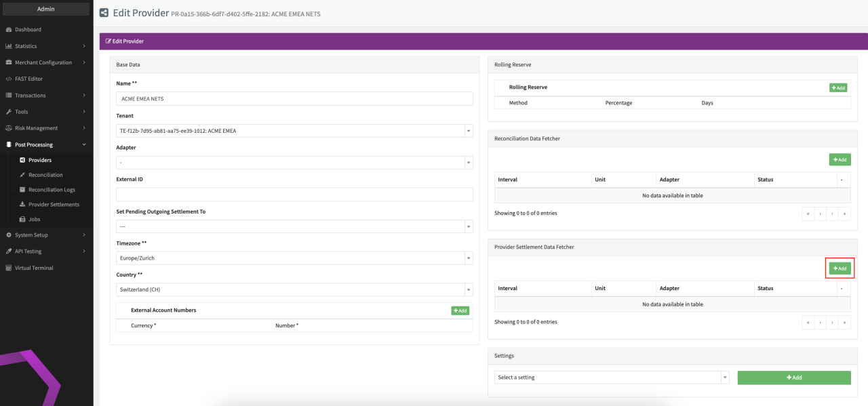This screenshot has height=406, width=868.
Task: Click the Jobs icon in submenu
Action: (22, 220)
